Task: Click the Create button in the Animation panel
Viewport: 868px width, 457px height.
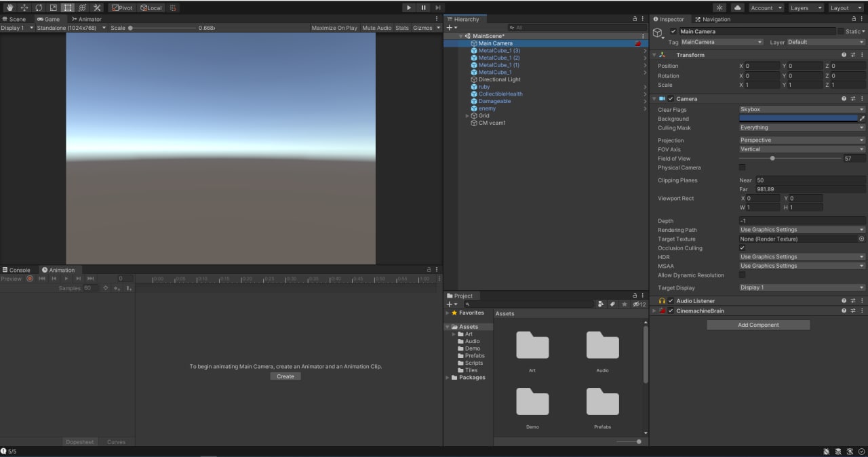Action: click(x=285, y=376)
